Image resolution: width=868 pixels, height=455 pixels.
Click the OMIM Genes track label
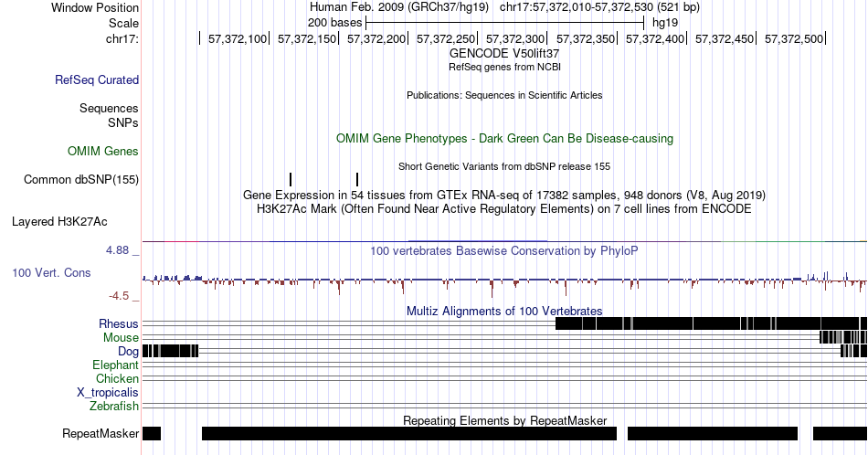click(103, 151)
